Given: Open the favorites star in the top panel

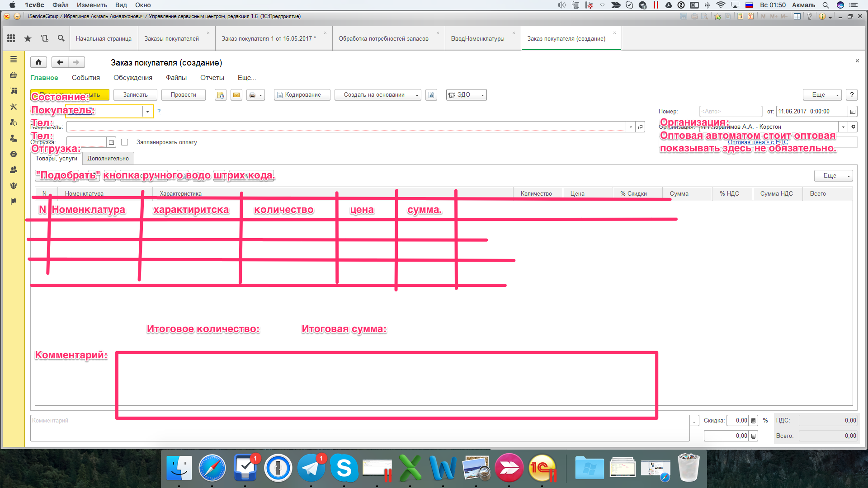Looking at the screenshot, I should click(x=28, y=38).
